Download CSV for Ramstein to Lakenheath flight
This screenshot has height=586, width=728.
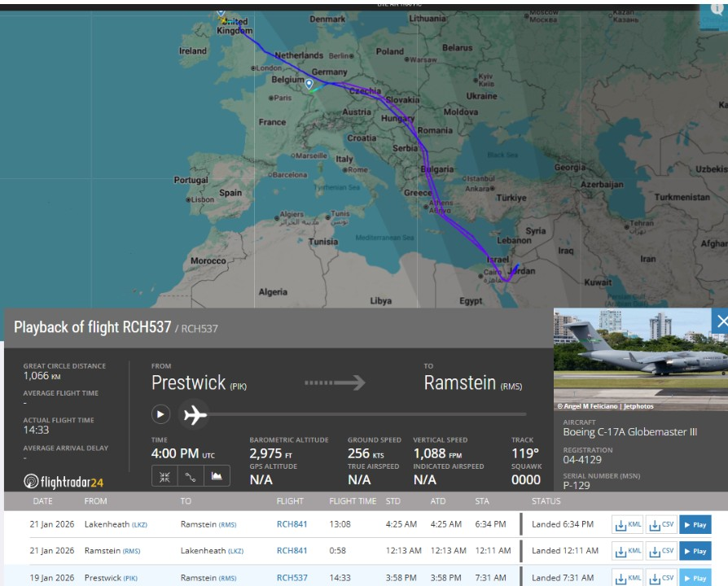pyautogui.click(x=660, y=551)
